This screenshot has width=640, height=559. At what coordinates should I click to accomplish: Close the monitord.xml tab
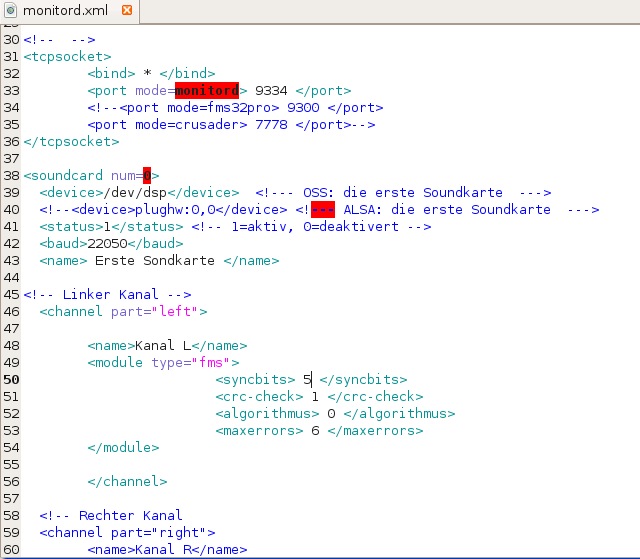127,10
